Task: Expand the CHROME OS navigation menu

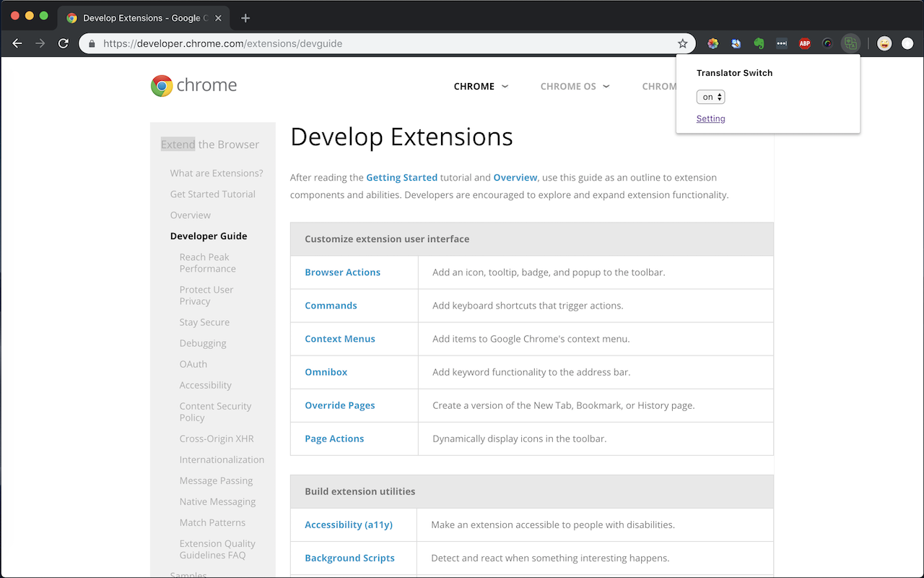Action: pos(575,86)
